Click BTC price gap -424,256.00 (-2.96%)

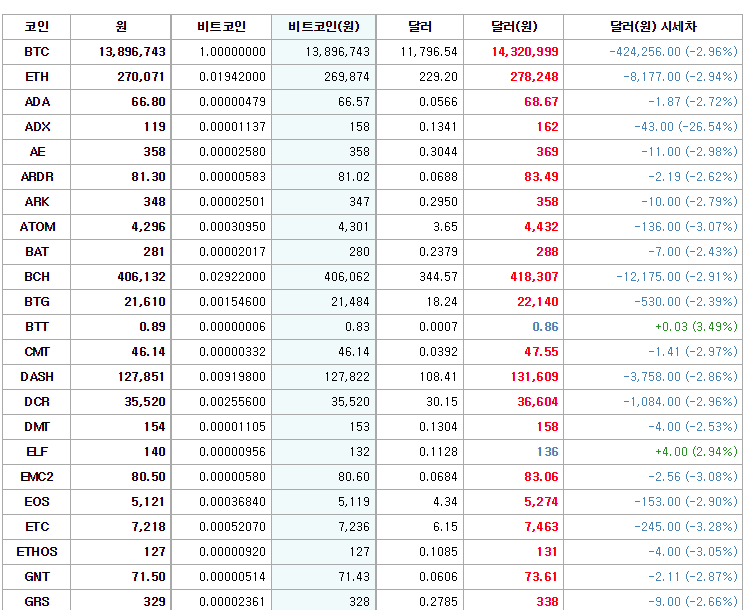[x=673, y=52]
